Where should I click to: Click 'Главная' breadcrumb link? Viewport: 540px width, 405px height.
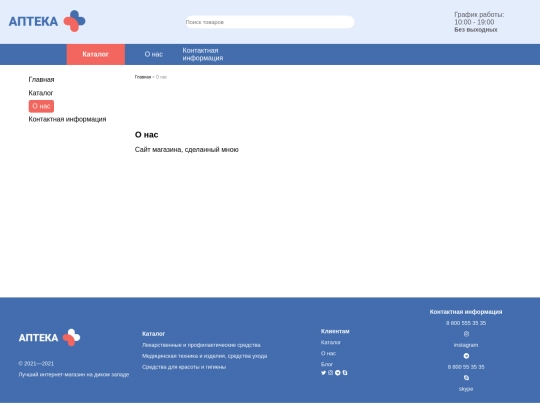(x=143, y=77)
